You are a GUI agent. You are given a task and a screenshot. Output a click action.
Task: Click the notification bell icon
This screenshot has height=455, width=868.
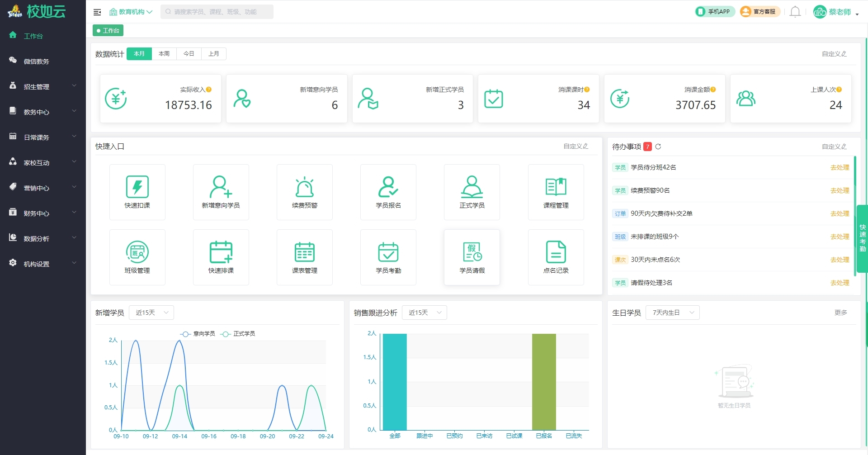tap(795, 12)
